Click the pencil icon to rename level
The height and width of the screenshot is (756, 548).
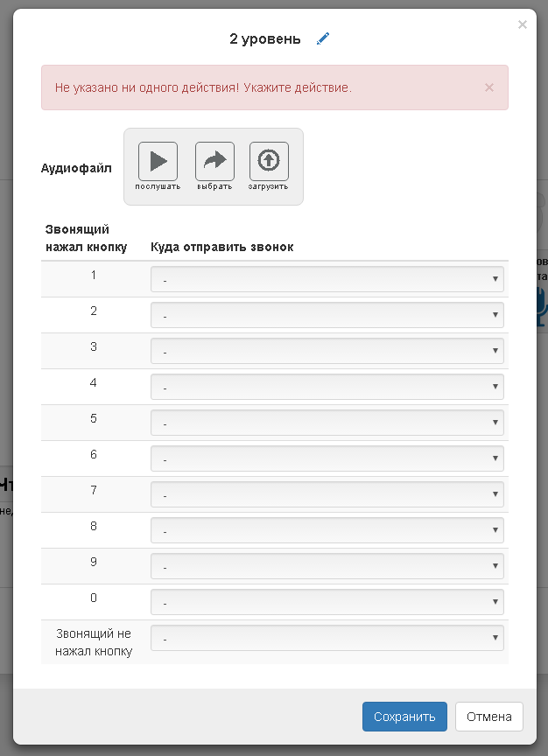pos(323,38)
